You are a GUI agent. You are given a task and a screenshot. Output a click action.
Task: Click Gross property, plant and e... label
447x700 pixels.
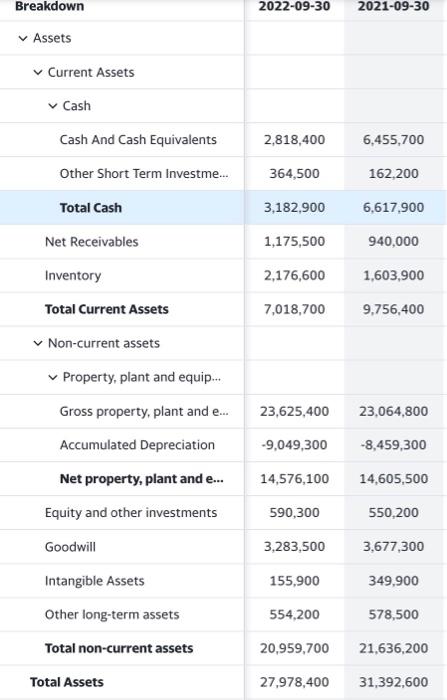tap(144, 411)
